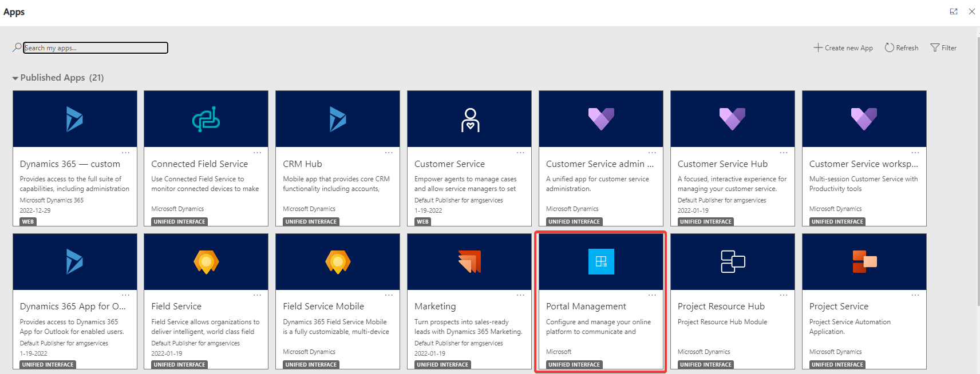
Task: Click the 2022-12-29 date text
Action: (35, 210)
